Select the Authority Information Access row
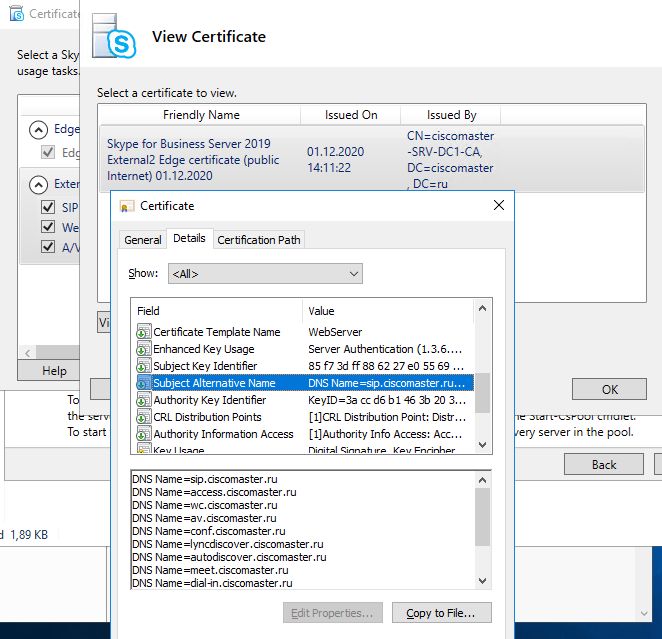 [304, 434]
